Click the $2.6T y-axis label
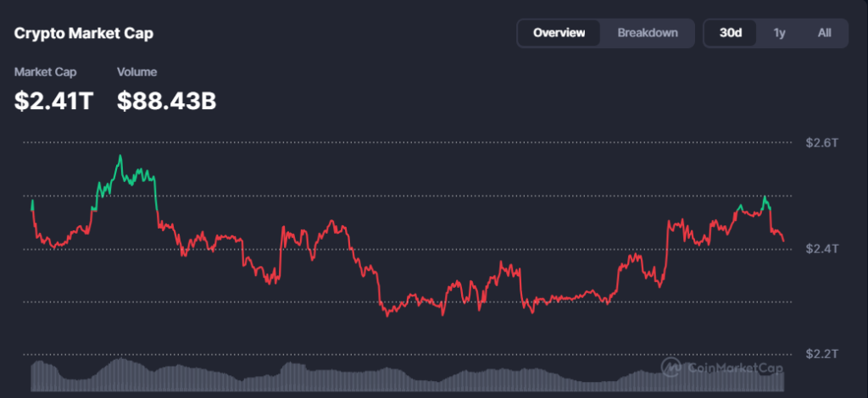 821,143
